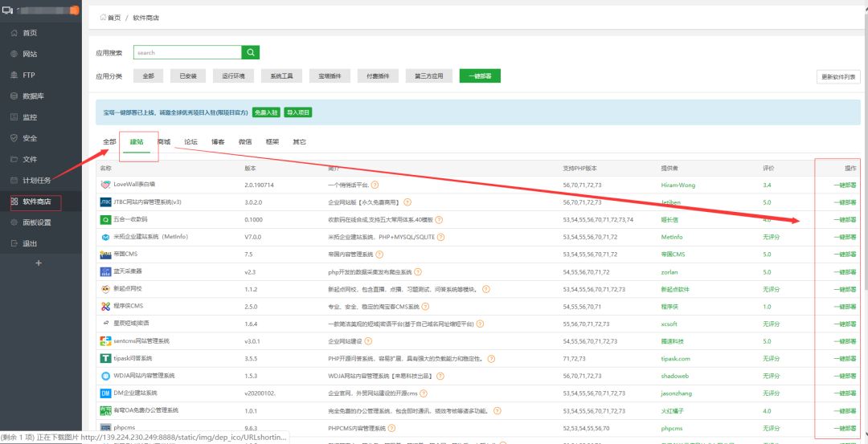Switch to the 框架 tab

click(x=272, y=142)
